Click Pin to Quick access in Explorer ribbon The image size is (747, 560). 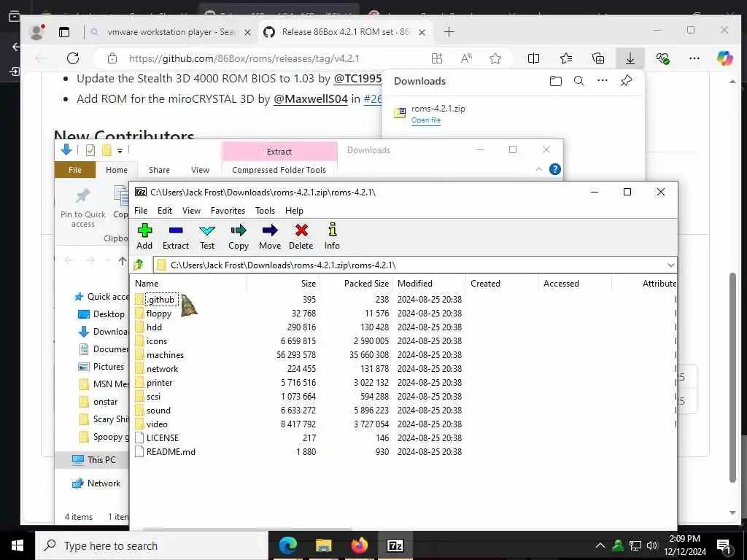point(83,208)
